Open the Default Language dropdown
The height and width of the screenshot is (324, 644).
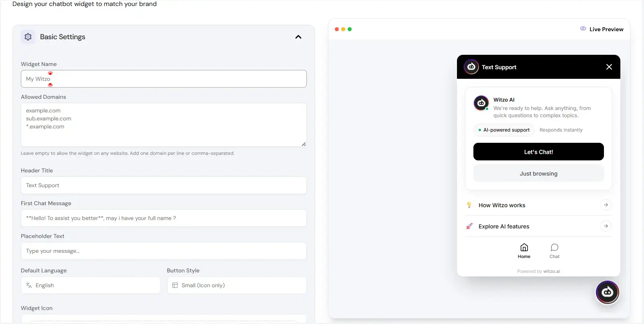[91, 285]
